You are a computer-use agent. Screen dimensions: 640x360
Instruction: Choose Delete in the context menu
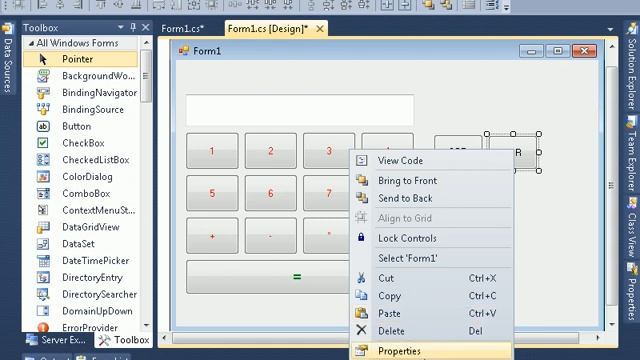point(431,331)
